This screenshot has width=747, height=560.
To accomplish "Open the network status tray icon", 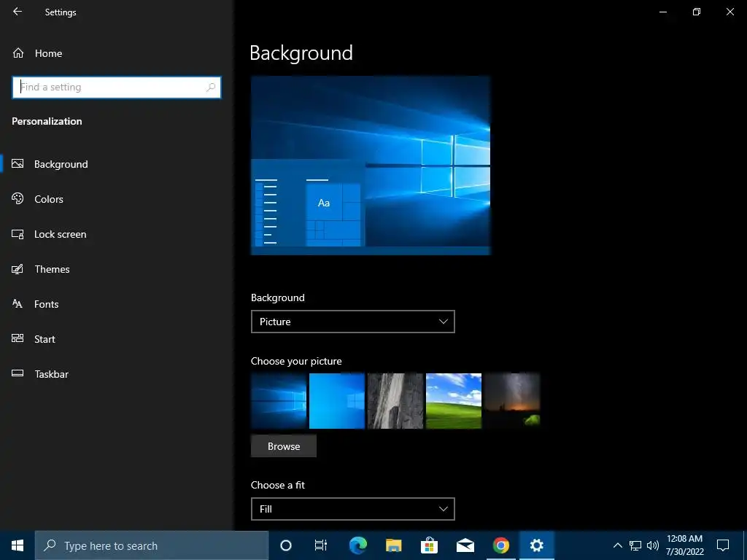I will pos(635,545).
